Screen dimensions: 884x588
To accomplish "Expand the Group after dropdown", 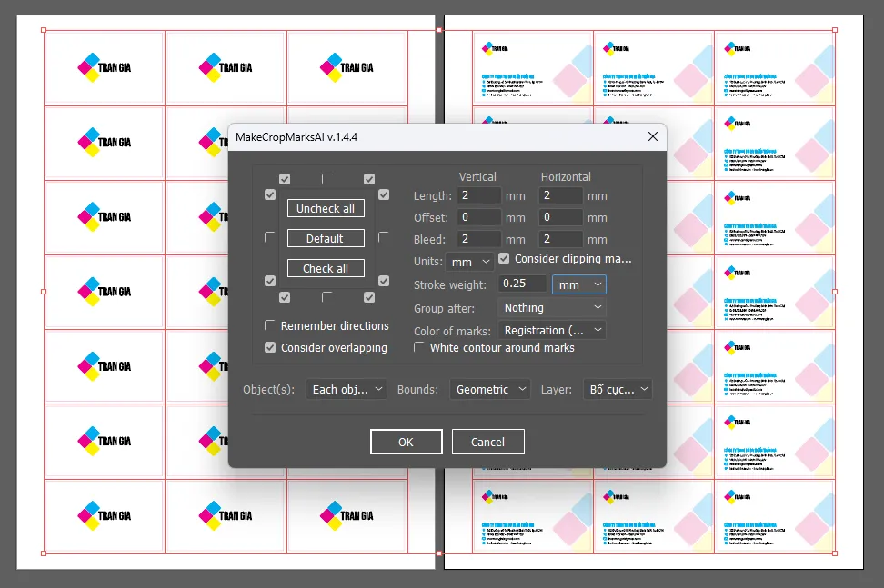I will tap(552, 307).
